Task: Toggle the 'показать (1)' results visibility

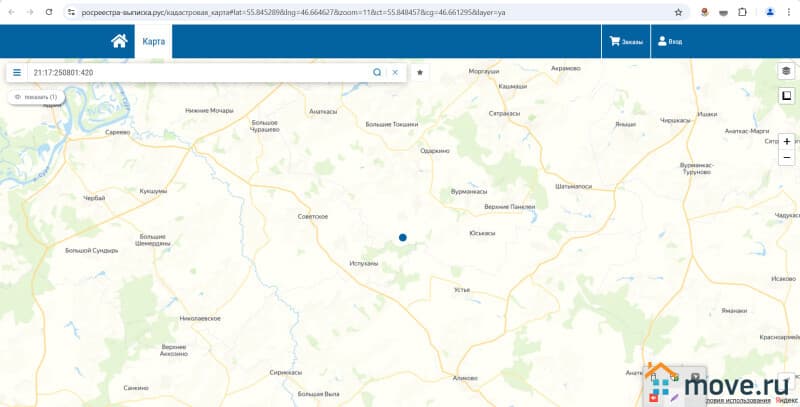Action: point(36,97)
